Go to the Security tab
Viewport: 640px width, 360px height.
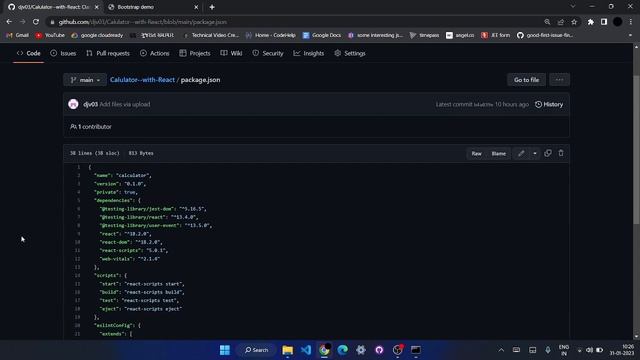coord(268,53)
